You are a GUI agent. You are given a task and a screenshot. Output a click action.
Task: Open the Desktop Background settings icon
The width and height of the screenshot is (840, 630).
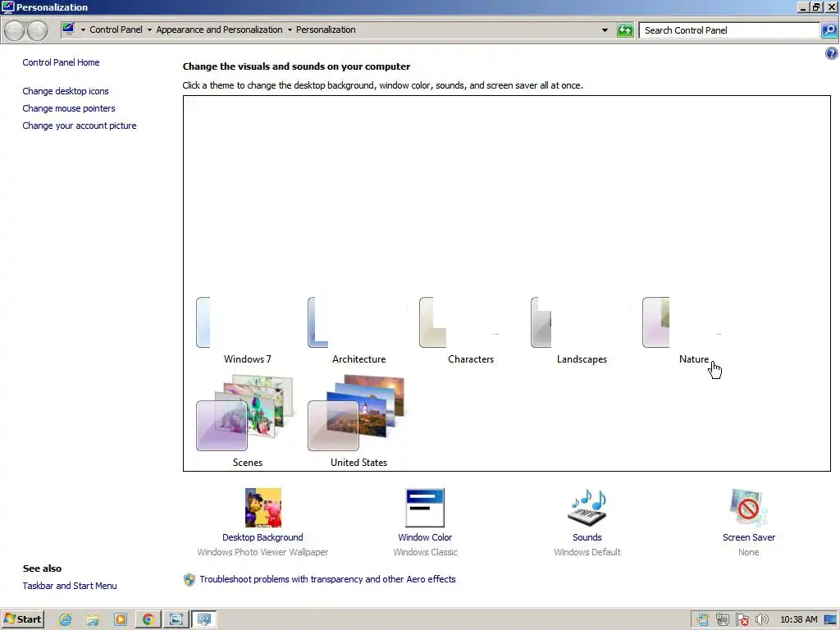tap(263, 507)
